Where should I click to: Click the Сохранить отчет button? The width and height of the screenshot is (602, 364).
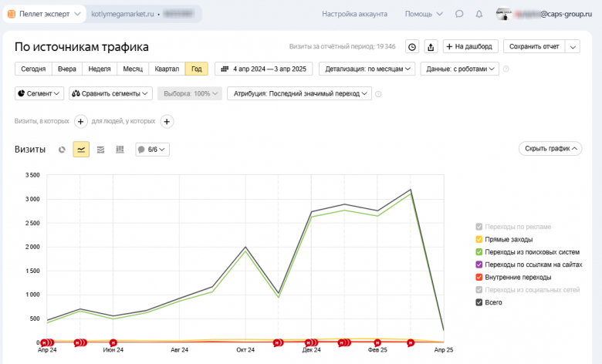534,47
